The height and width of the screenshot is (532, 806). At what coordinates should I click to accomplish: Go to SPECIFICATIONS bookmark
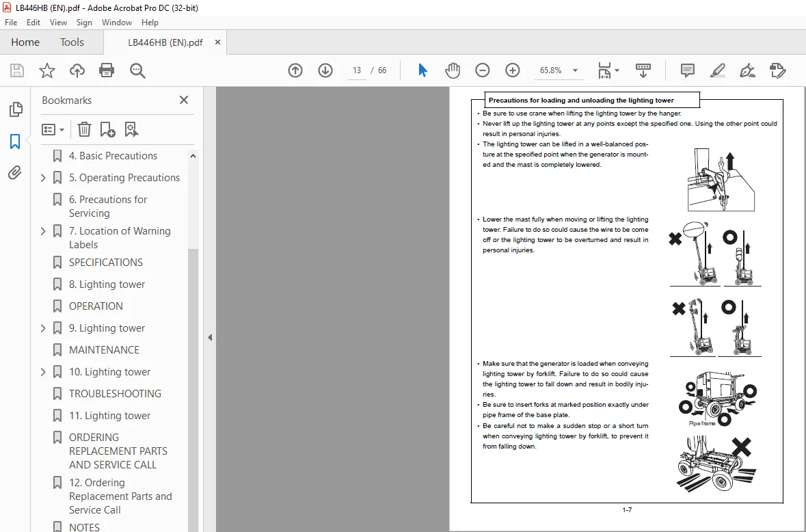point(106,263)
